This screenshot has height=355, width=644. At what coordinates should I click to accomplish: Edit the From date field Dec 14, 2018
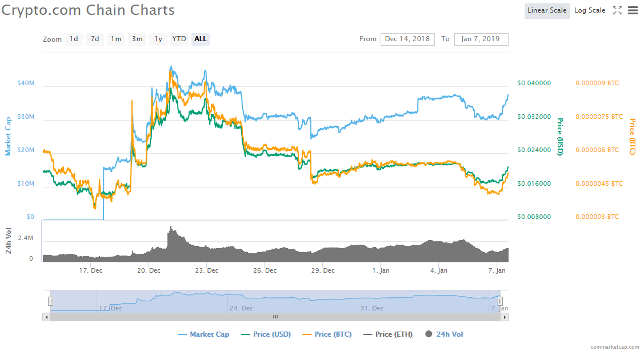tap(407, 39)
